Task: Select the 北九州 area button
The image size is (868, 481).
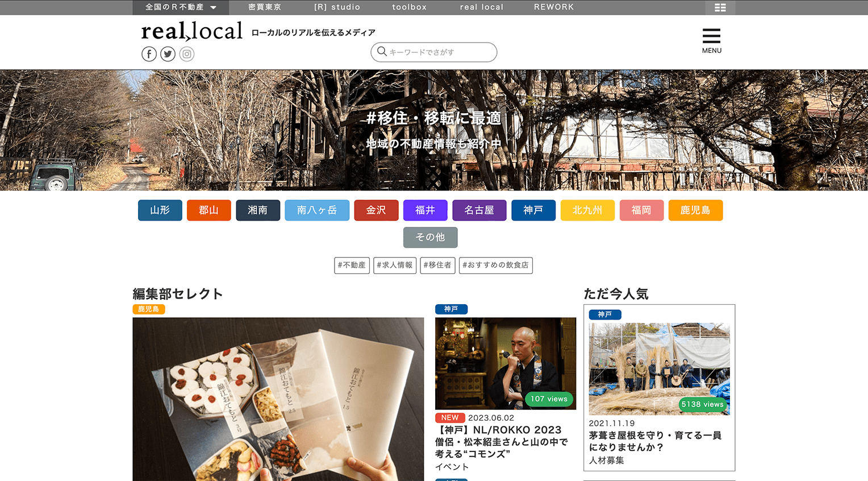Action: 587,210
